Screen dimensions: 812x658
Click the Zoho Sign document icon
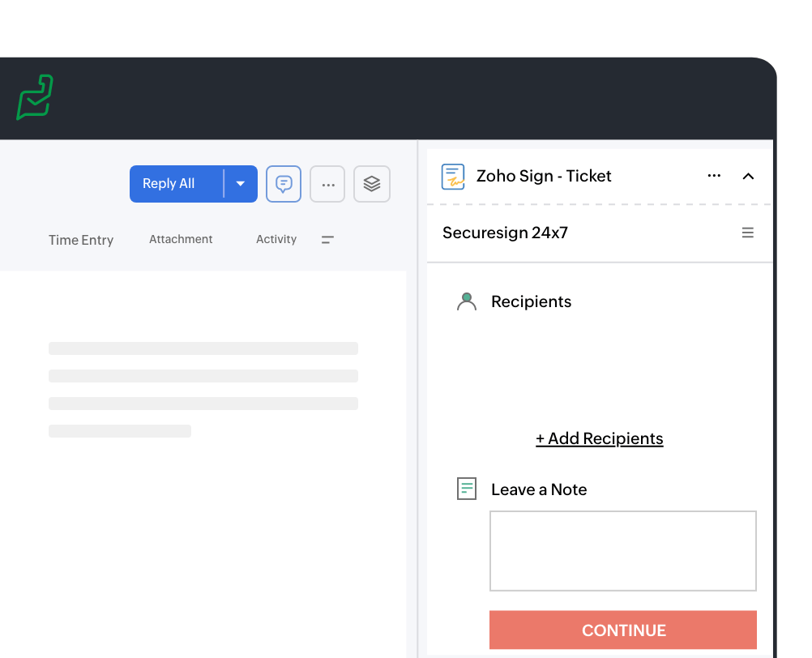tap(453, 177)
